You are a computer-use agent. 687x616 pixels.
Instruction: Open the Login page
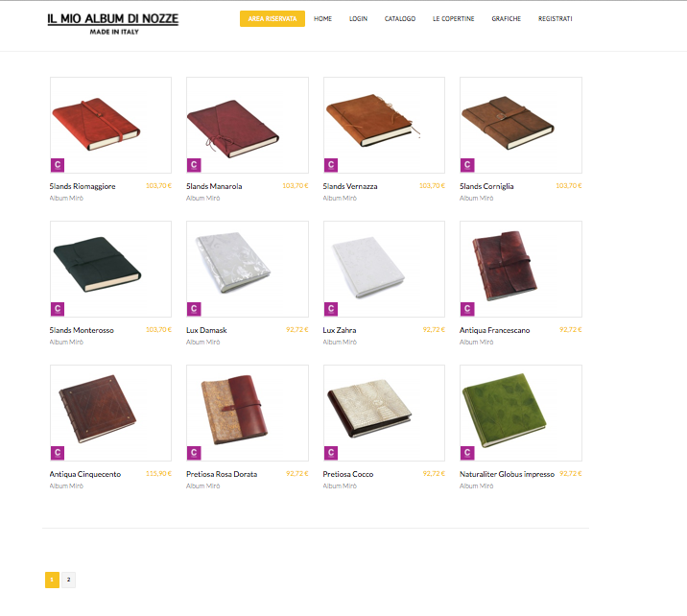(358, 19)
